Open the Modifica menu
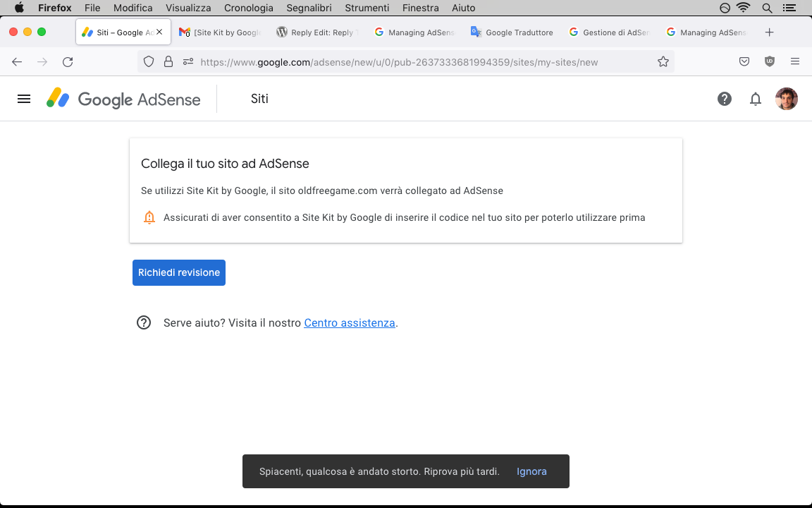Viewport: 812px width, 508px height. pyautogui.click(x=133, y=8)
